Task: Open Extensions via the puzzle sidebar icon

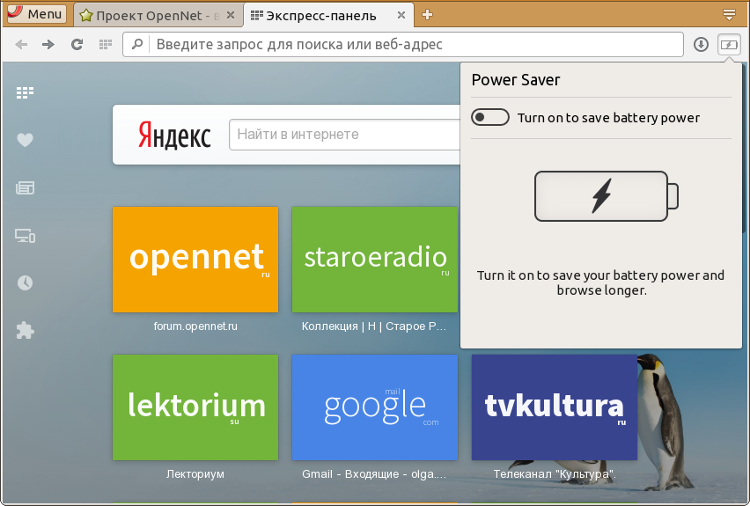Action: (25, 330)
